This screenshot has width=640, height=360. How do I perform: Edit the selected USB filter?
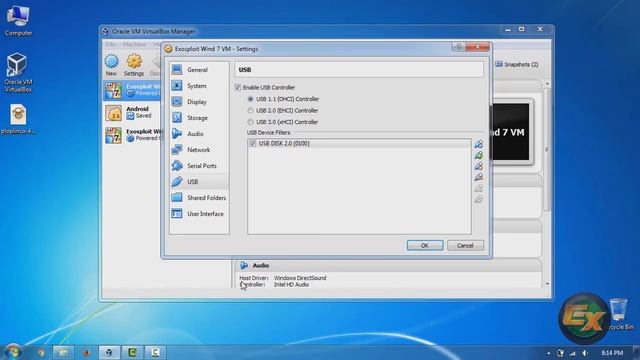pos(478,166)
